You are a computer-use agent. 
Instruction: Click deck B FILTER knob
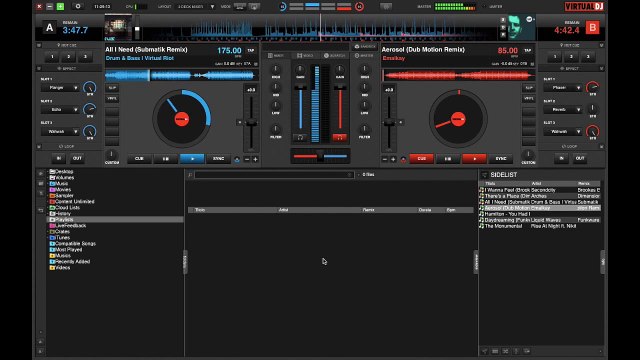click(x=364, y=129)
